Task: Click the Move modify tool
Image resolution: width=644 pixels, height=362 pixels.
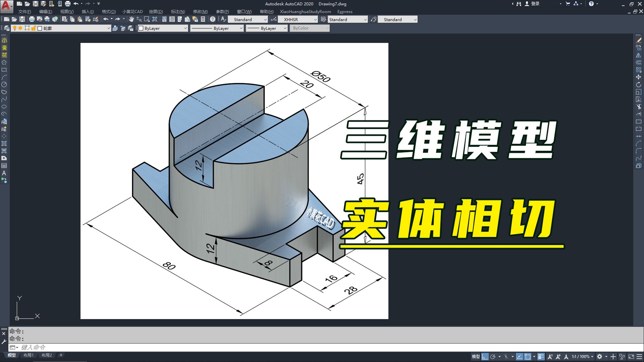Action: pos(638,77)
